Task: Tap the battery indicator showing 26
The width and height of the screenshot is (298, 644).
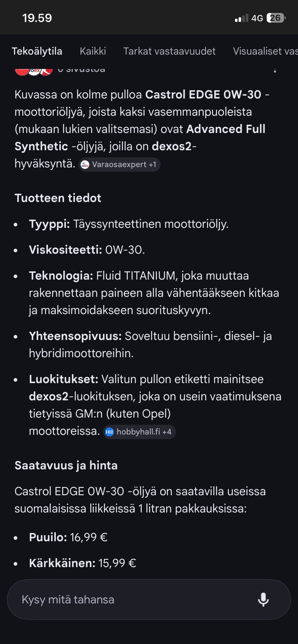Action: [x=275, y=18]
